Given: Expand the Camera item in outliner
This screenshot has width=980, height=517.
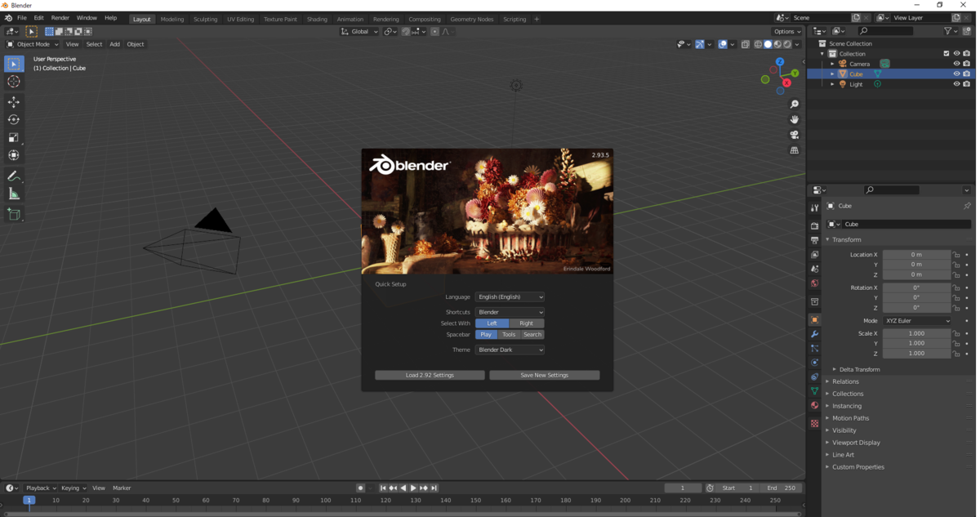Looking at the screenshot, I should (833, 64).
